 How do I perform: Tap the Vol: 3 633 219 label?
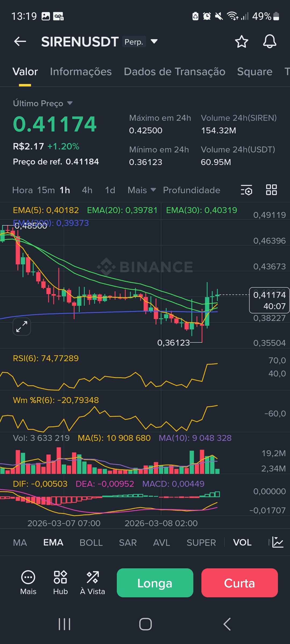(41, 438)
